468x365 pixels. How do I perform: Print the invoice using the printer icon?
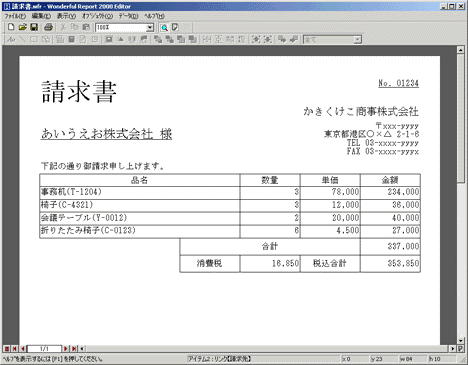click(x=48, y=27)
